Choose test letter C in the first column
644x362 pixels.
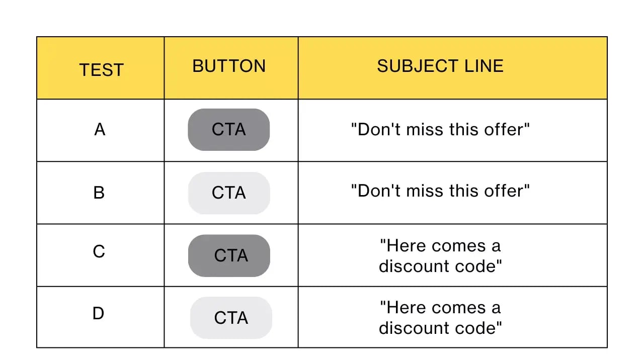[x=99, y=251]
